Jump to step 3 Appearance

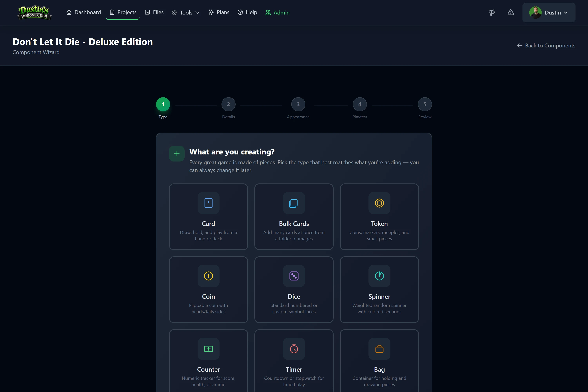(298, 104)
